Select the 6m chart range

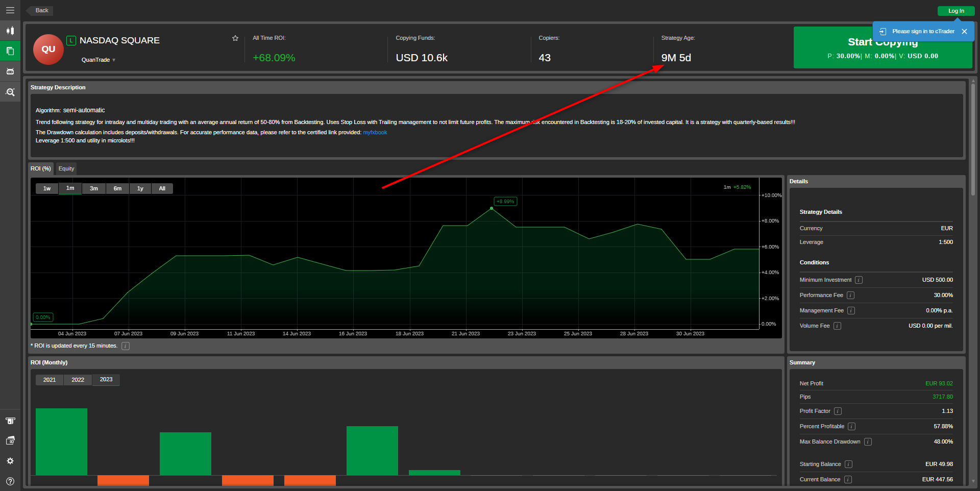[x=117, y=188]
